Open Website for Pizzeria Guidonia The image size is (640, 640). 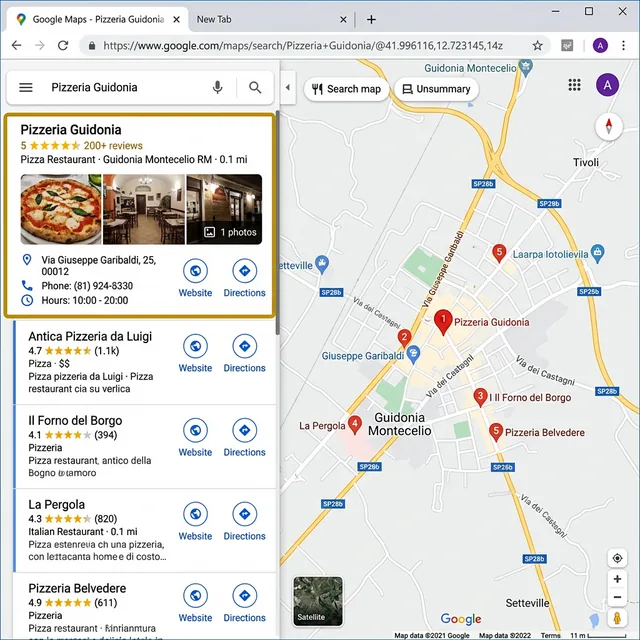click(195, 278)
